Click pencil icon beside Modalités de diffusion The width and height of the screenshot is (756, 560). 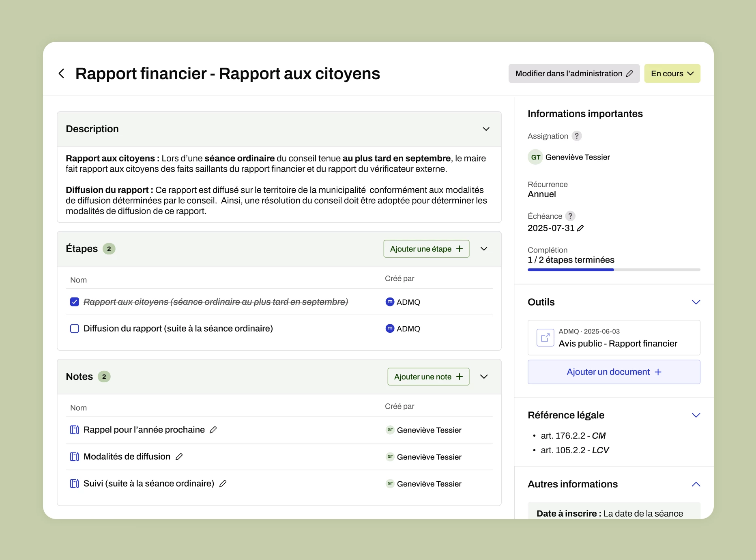point(179,457)
